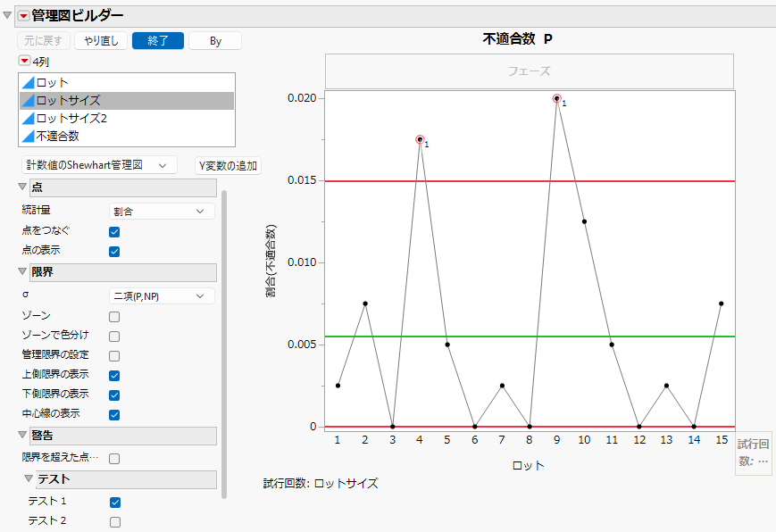
Task: Click the Y axis label 割合(不適合数)
Action: click(x=271, y=261)
